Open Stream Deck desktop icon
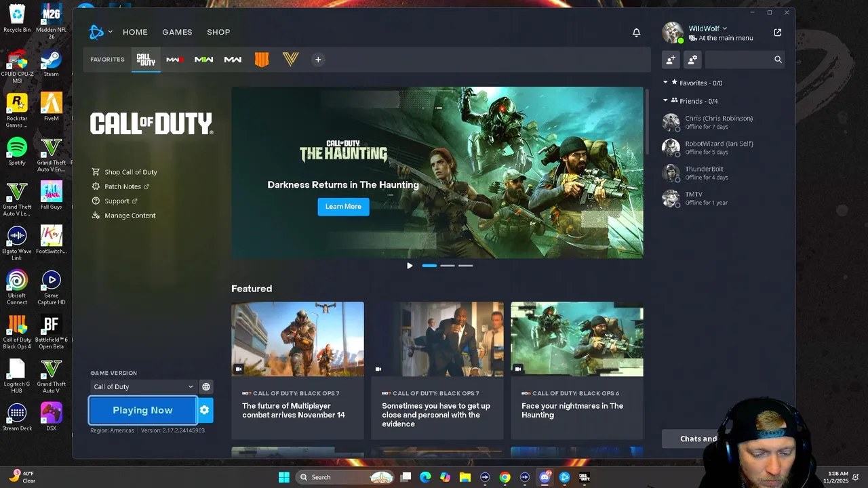 [x=17, y=417]
